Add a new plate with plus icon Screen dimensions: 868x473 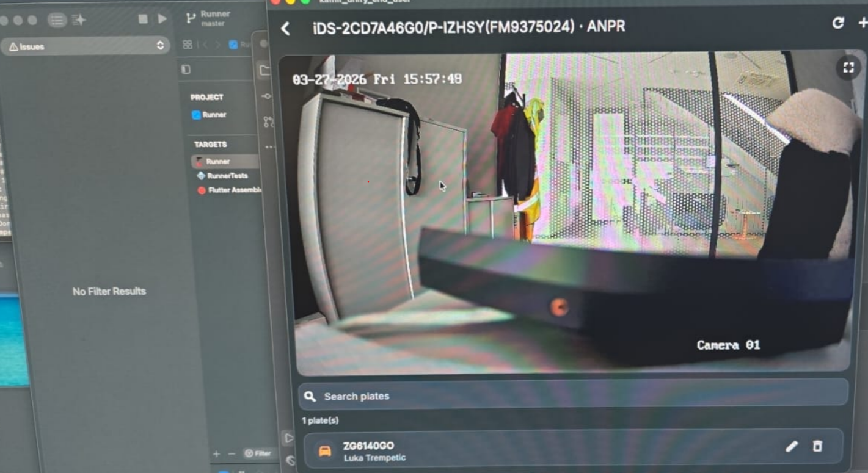pos(863,23)
